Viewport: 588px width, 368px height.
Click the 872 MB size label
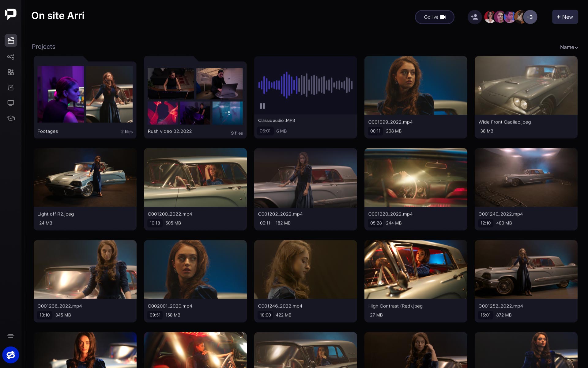(x=504, y=315)
